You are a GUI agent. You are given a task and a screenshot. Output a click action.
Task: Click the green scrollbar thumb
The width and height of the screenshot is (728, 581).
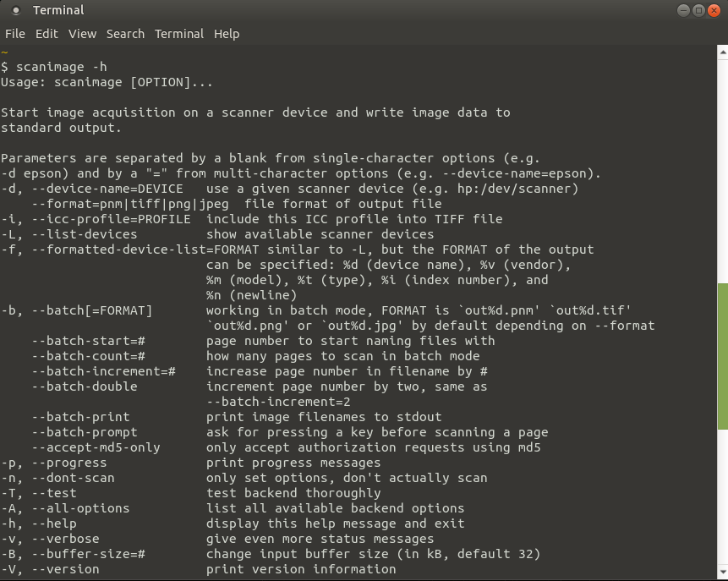(x=722, y=356)
